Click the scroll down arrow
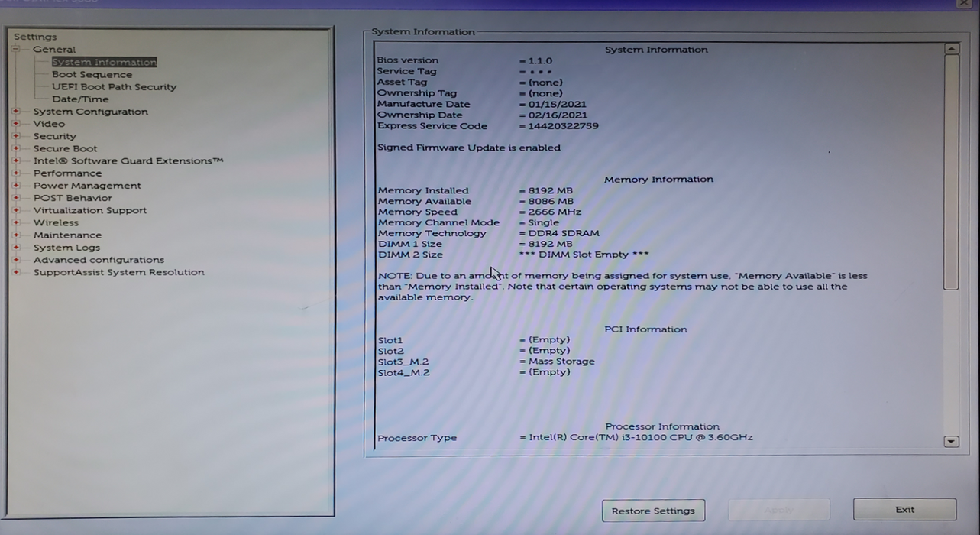Image resolution: width=980 pixels, height=535 pixels. pyautogui.click(x=951, y=441)
